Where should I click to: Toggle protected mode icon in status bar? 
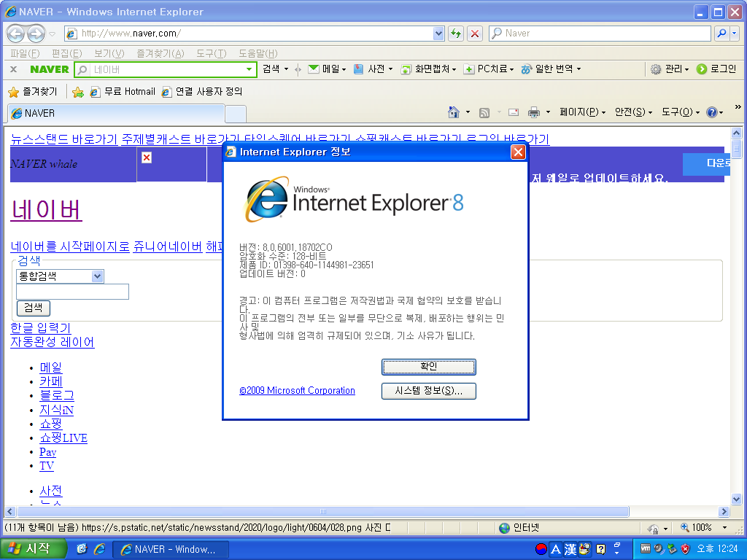(654, 528)
